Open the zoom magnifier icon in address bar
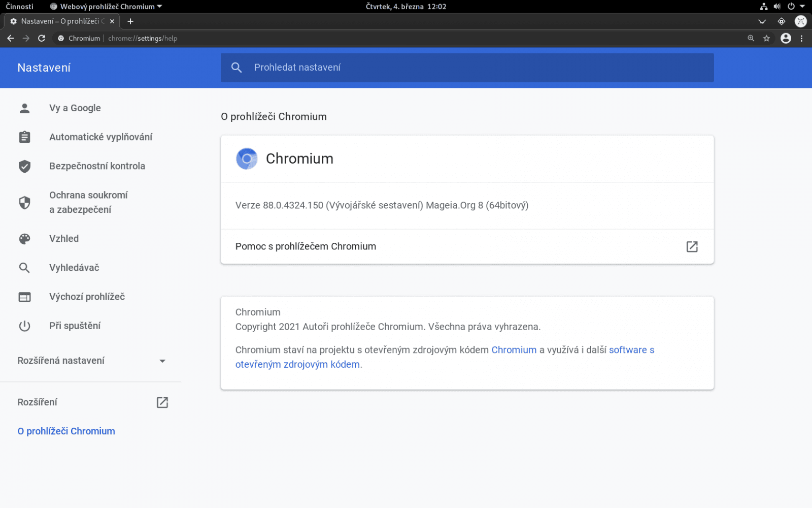This screenshot has width=812, height=508. (x=751, y=38)
